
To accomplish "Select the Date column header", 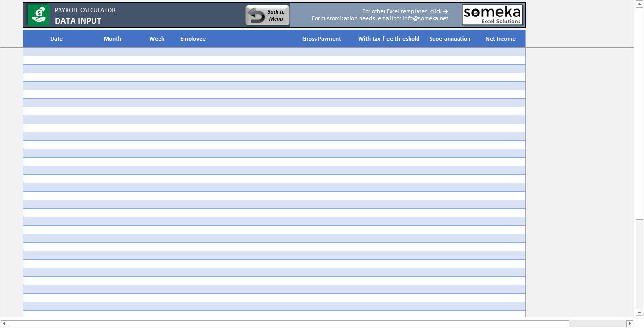I will pyautogui.click(x=57, y=39).
